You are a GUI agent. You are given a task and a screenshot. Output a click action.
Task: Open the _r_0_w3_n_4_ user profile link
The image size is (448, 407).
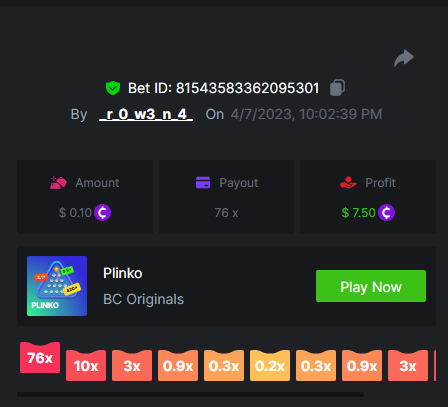146,114
